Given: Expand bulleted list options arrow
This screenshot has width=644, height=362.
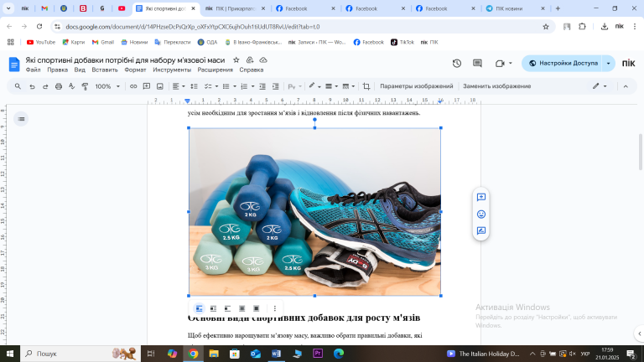Looking at the screenshot, I should (x=235, y=86).
